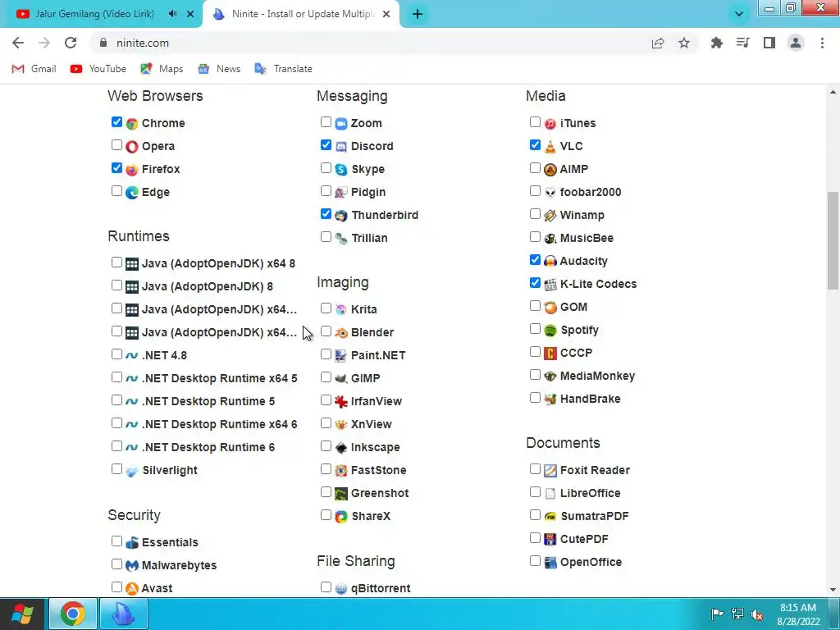Click the Inkscape logo icon
Image resolution: width=840 pixels, height=630 pixels.
[x=341, y=448]
